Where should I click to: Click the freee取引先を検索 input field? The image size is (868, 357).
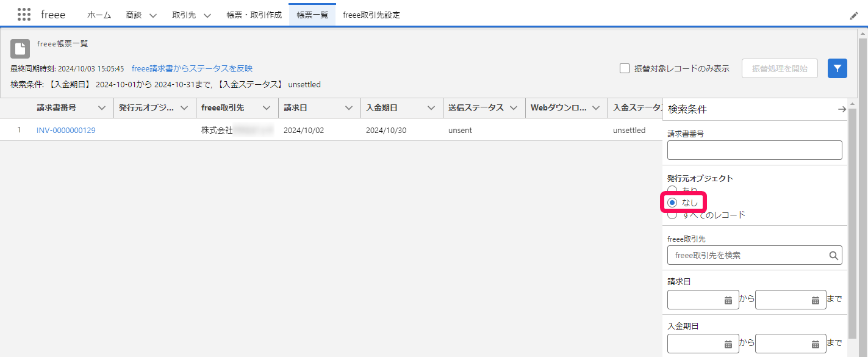755,255
